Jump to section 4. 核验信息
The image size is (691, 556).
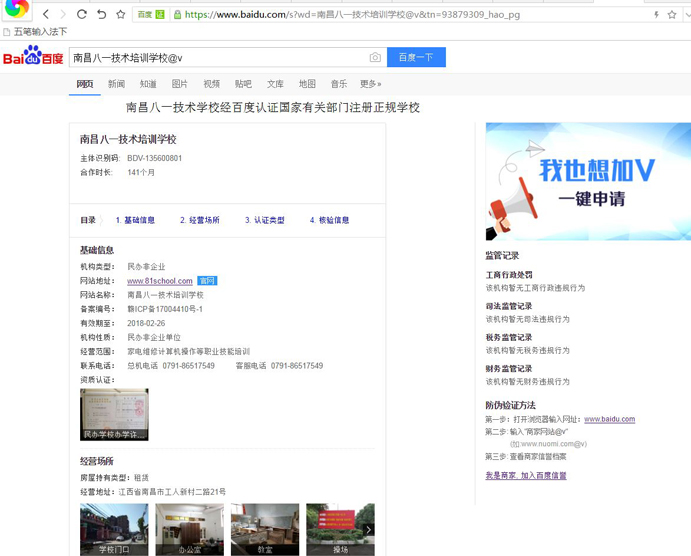pyautogui.click(x=330, y=220)
